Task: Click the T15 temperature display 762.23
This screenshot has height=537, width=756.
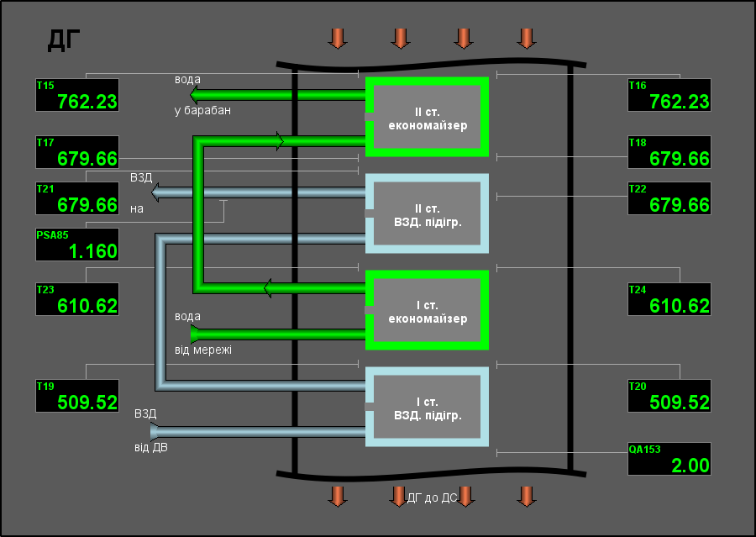Action: click(77, 95)
